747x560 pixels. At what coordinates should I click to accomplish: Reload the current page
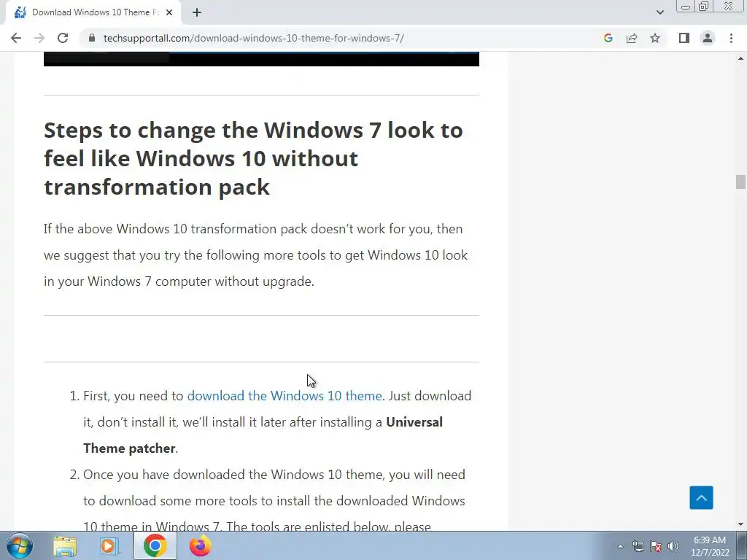click(63, 38)
